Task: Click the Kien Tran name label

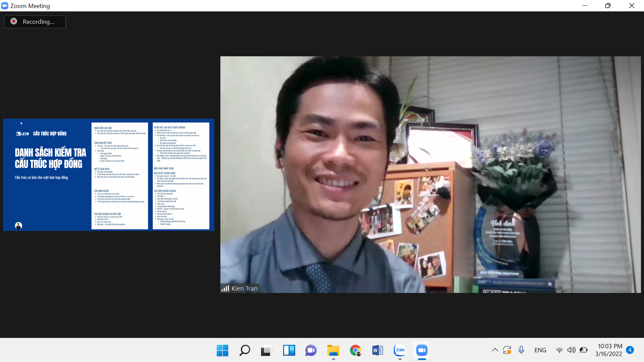Action: [x=245, y=289]
